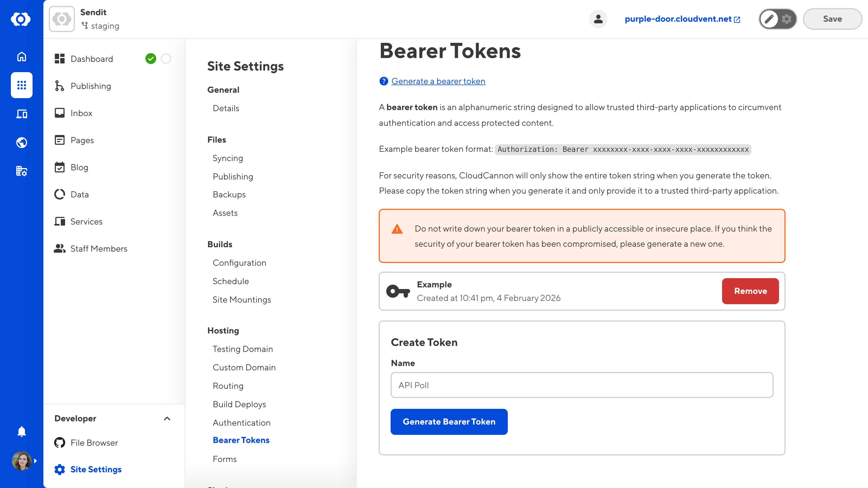Screen dimensions: 868x488
Task: Select Authentication under Hosting
Action: tap(242, 422)
